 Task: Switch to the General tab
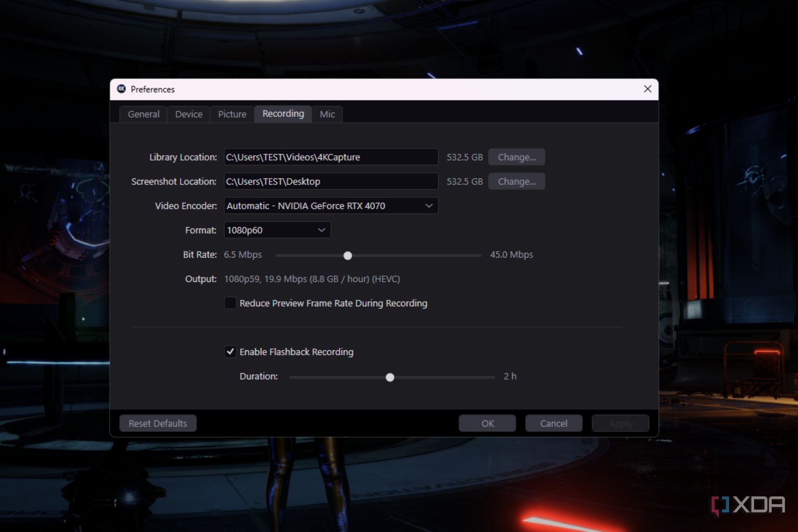[x=143, y=114]
